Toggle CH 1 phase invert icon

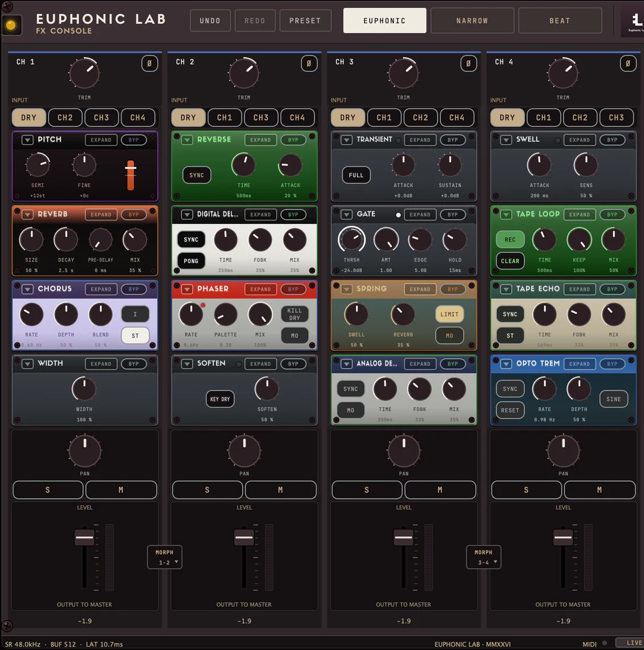[x=150, y=63]
